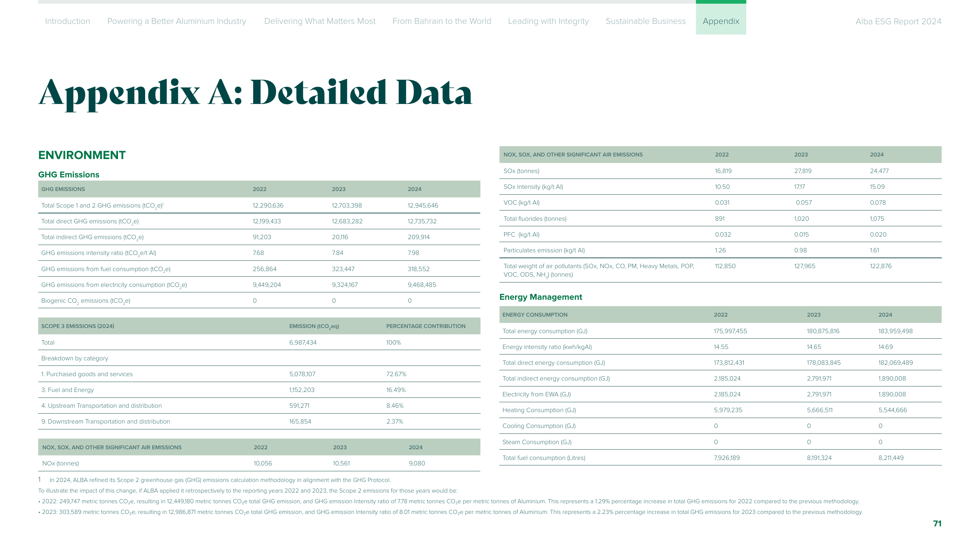Image resolution: width=980 pixels, height=551 pixels.
Task: Select NOx (tonnes) 2024 value 9,080
Action: [417, 463]
